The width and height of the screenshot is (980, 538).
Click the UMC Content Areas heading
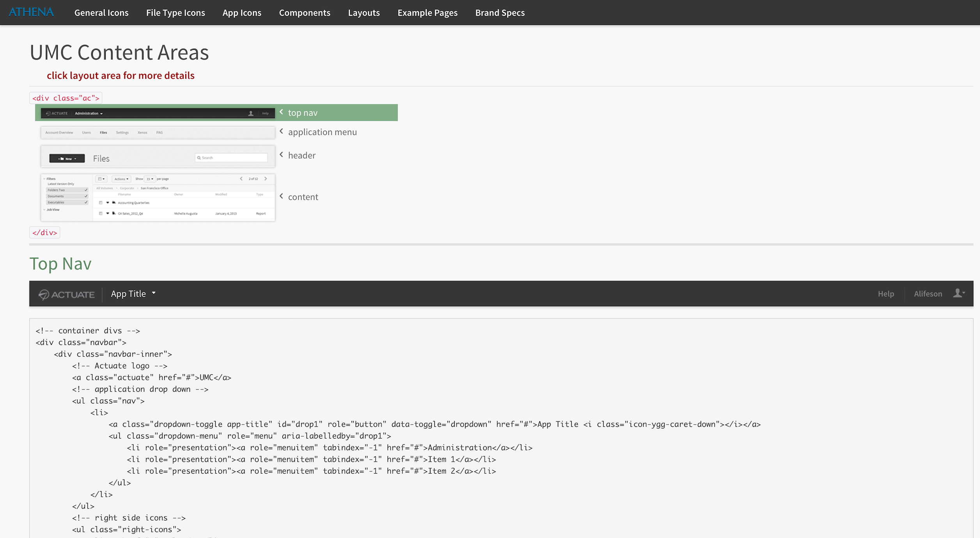pos(119,52)
